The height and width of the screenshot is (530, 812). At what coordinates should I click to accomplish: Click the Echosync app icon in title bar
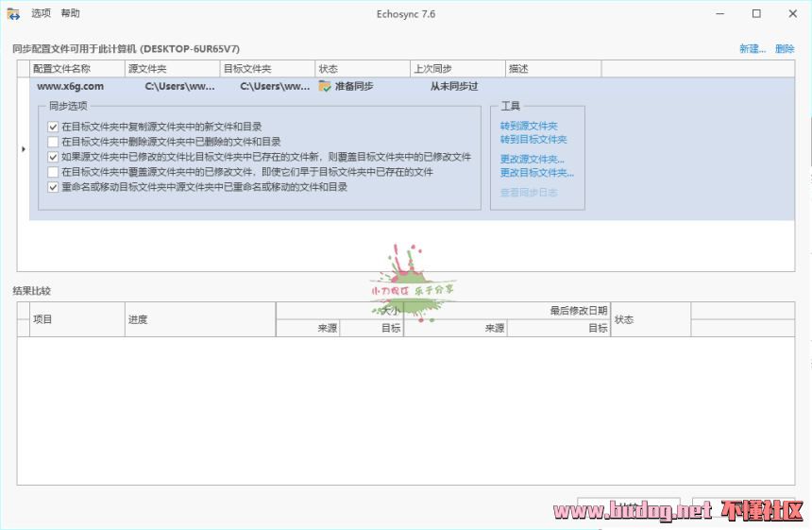13,14
